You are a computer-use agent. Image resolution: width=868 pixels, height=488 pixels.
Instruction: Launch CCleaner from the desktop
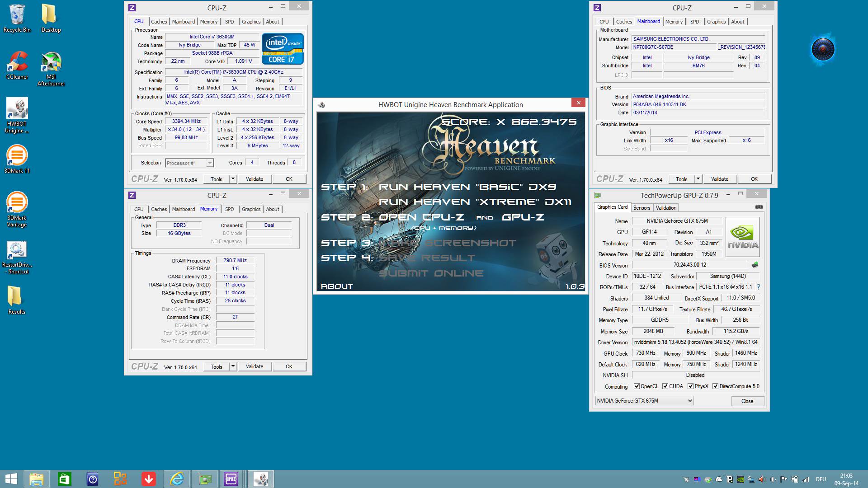coord(17,66)
